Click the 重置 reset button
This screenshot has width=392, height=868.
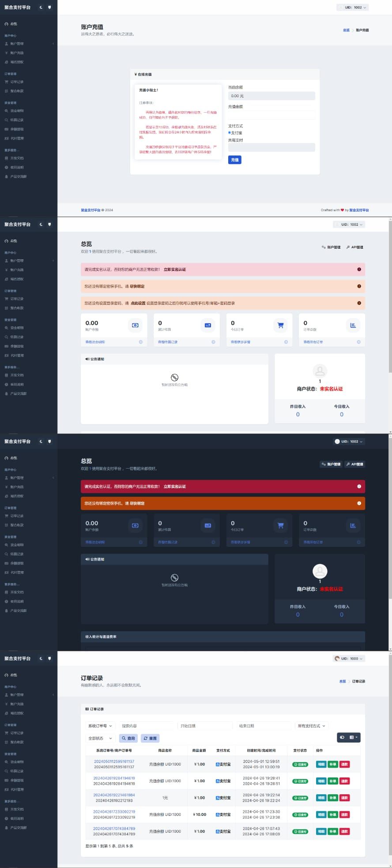point(150,738)
